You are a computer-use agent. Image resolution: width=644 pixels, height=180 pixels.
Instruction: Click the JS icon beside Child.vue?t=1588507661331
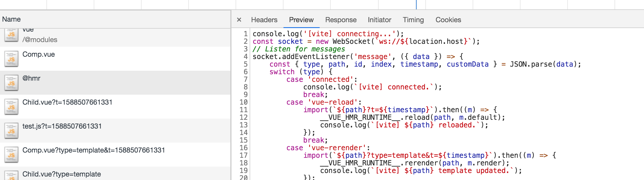[11, 107]
